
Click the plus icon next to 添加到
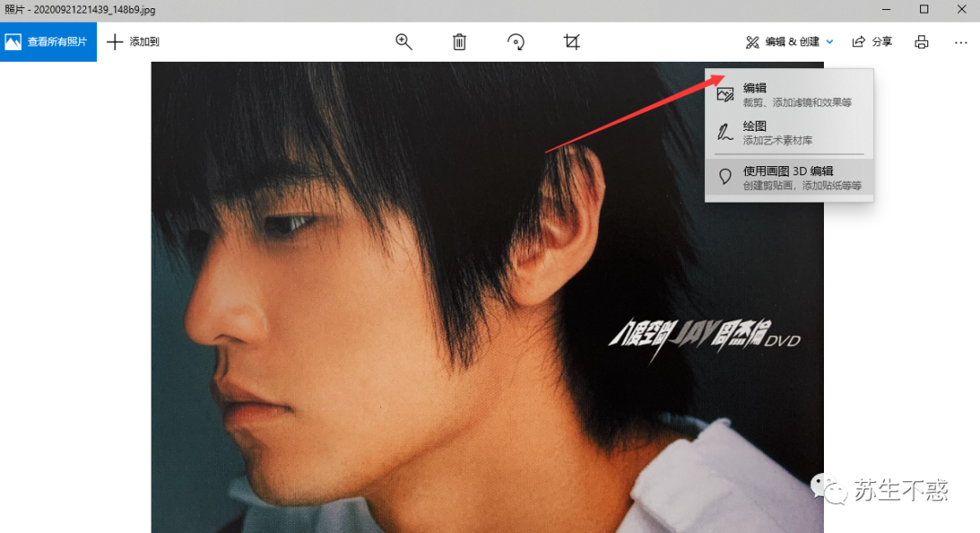[x=114, y=42]
